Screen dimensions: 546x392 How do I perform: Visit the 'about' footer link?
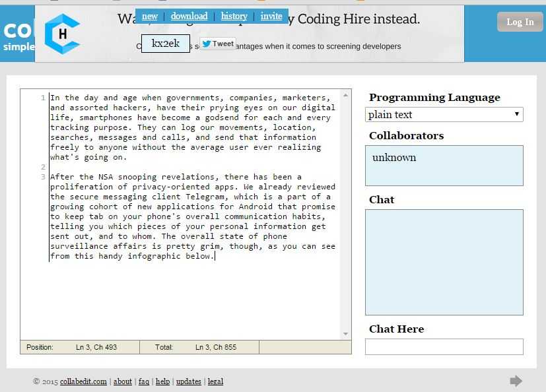122,381
